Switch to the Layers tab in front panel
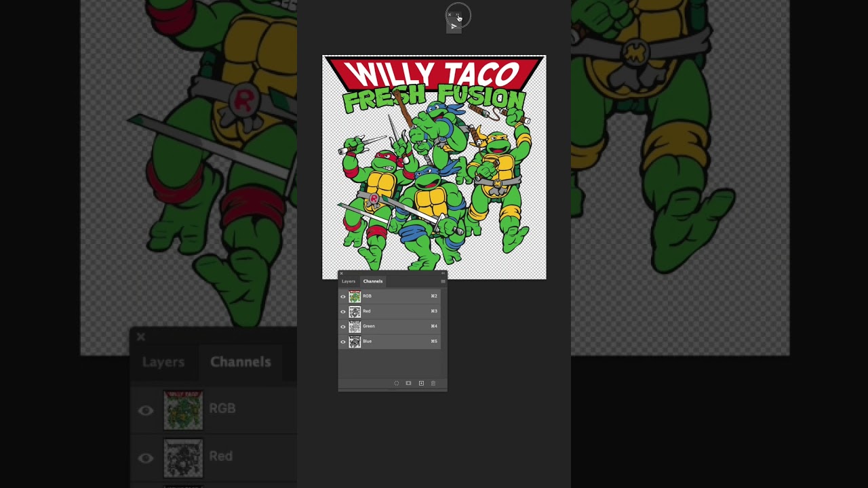This screenshot has height=488, width=868. tap(349, 281)
